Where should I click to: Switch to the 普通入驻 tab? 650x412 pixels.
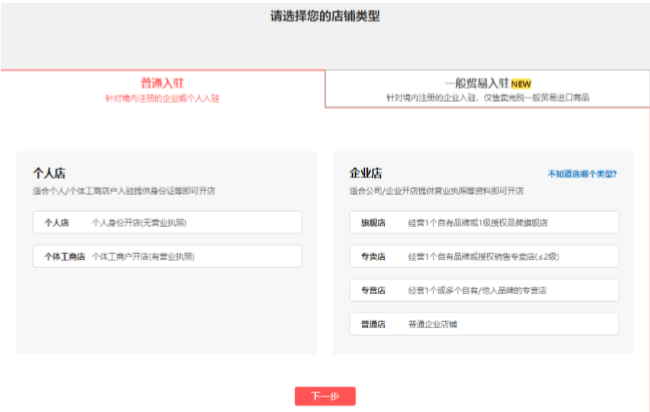click(162, 89)
